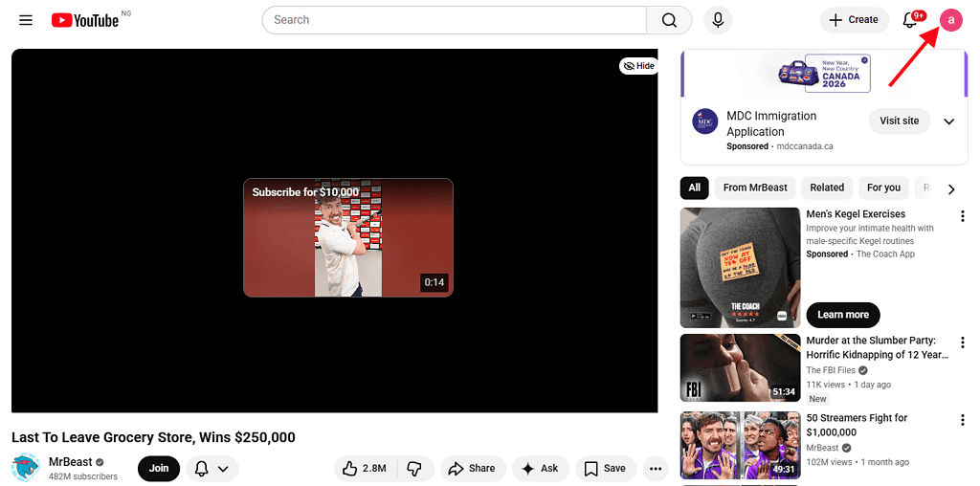
Task: Expand the MDC Immigration ad chevron
Action: point(949,121)
